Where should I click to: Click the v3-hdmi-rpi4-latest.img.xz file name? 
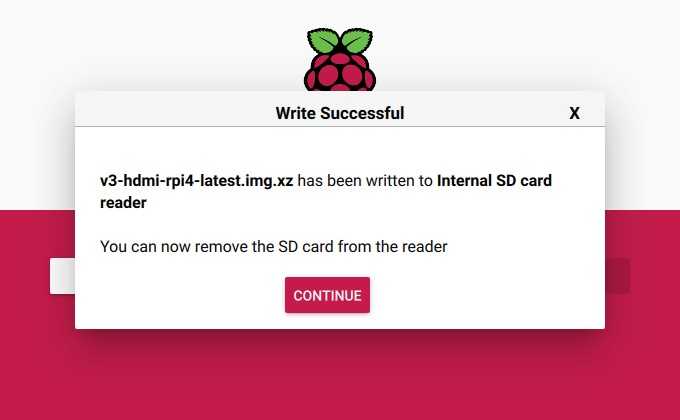click(196, 180)
